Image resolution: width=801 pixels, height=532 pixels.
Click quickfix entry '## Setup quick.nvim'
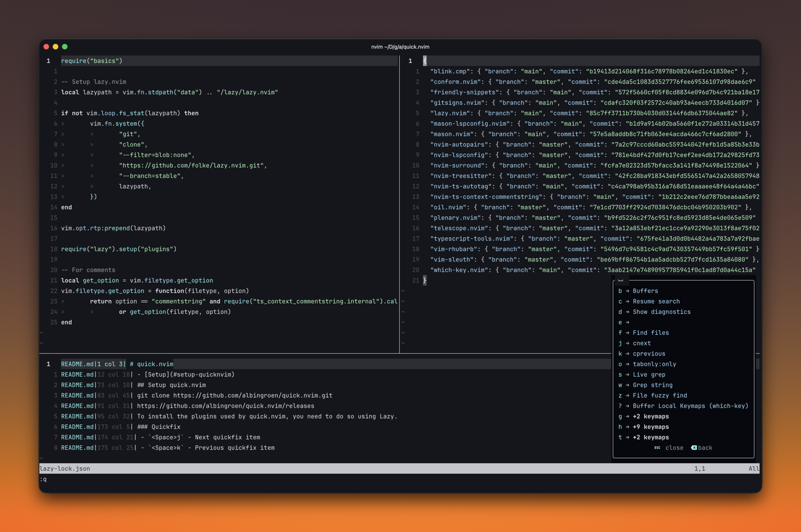click(133, 385)
